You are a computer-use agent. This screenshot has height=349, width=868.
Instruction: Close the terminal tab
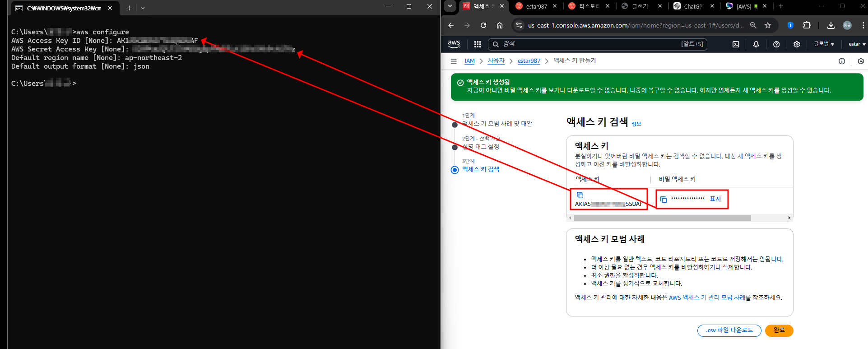tap(110, 8)
